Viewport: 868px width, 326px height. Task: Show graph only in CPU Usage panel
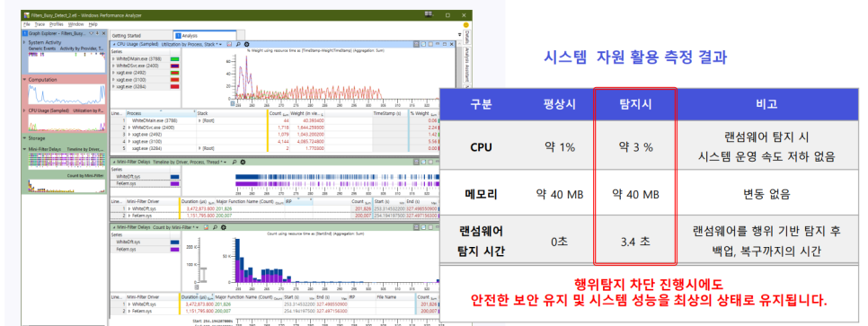422,44
